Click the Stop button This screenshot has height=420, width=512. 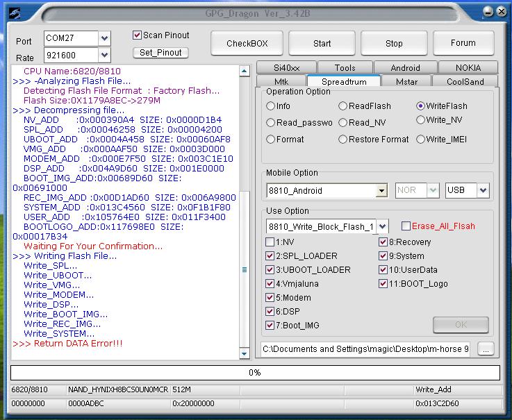(x=394, y=43)
